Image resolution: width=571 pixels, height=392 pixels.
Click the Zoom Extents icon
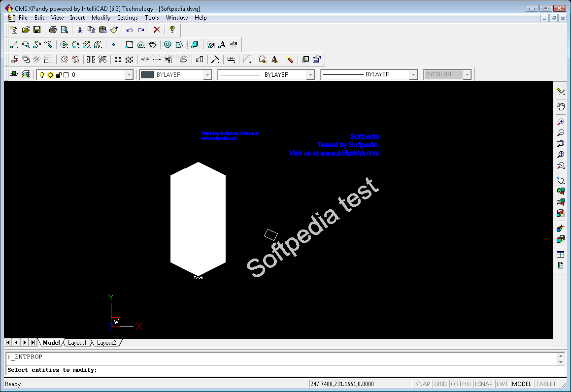561,154
